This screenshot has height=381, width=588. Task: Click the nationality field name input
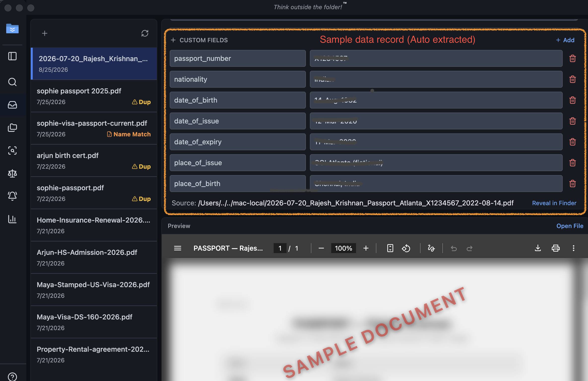click(238, 79)
